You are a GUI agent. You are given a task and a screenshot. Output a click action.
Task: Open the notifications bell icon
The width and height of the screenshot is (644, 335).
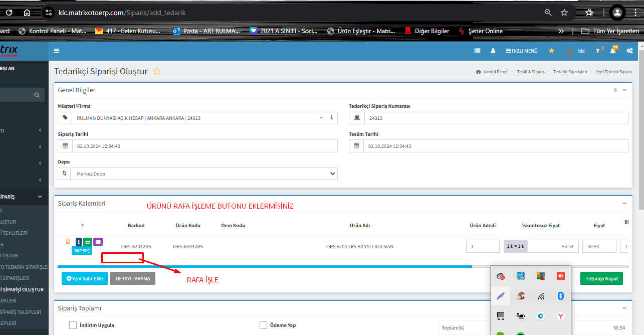(612, 51)
